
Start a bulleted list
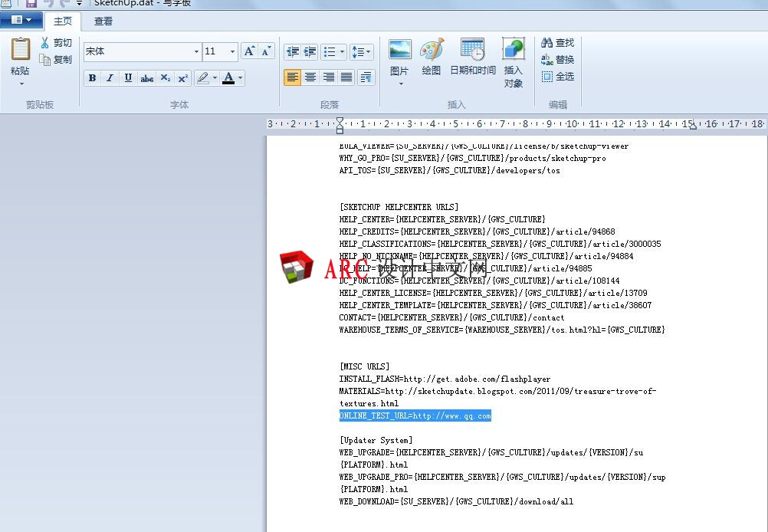pos(330,51)
